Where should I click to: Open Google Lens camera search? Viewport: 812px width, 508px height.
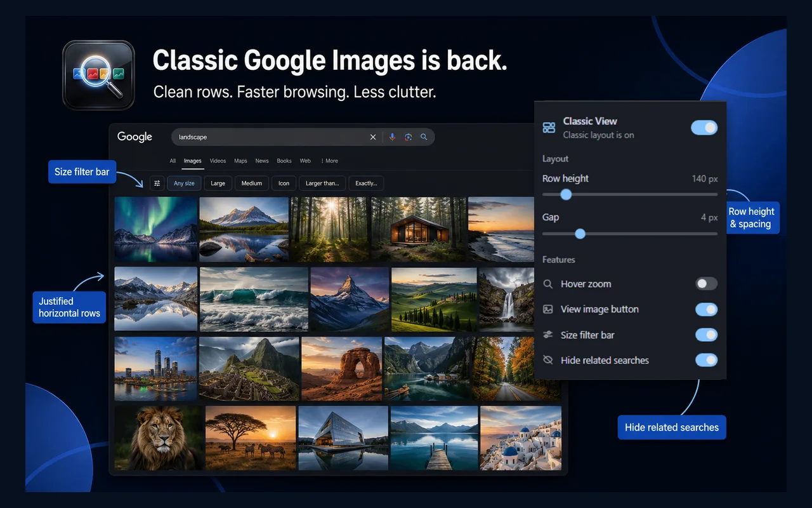pyautogui.click(x=409, y=137)
